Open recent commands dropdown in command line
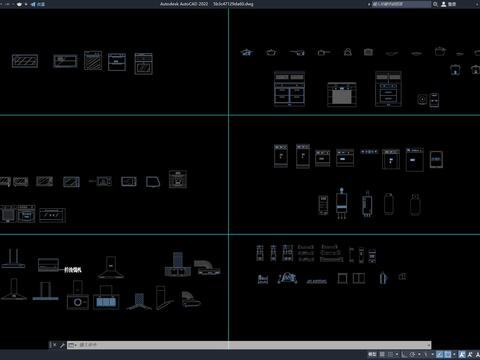The width and height of the screenshot is (480, 360). [72, 345]
